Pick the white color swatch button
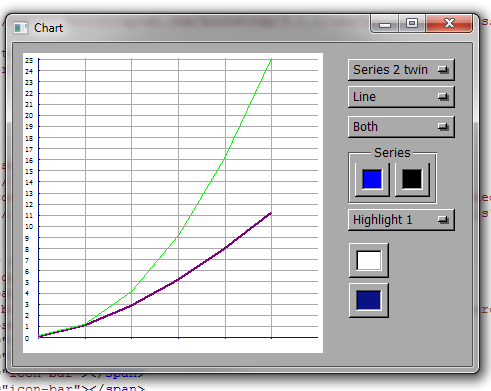The image size is (491, 391). 369,260
